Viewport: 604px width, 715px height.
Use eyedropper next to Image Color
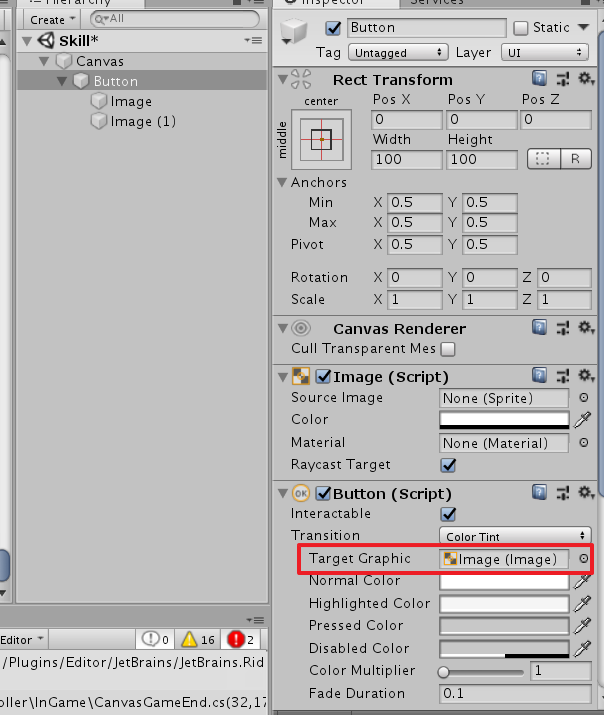pyautogui.click(x=583, y=420)
